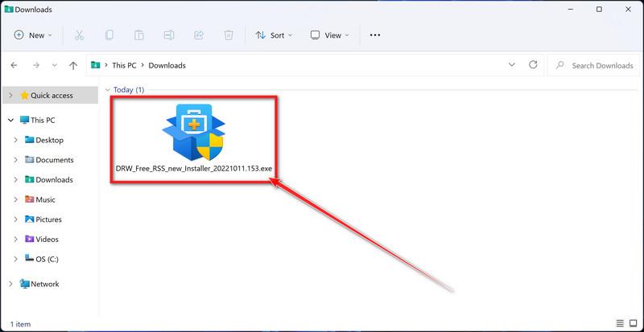This screenshot has width=644, height=332.
Task: Click the Cut scissors icon
Action: pyautogui.click(x=79, y=35)
